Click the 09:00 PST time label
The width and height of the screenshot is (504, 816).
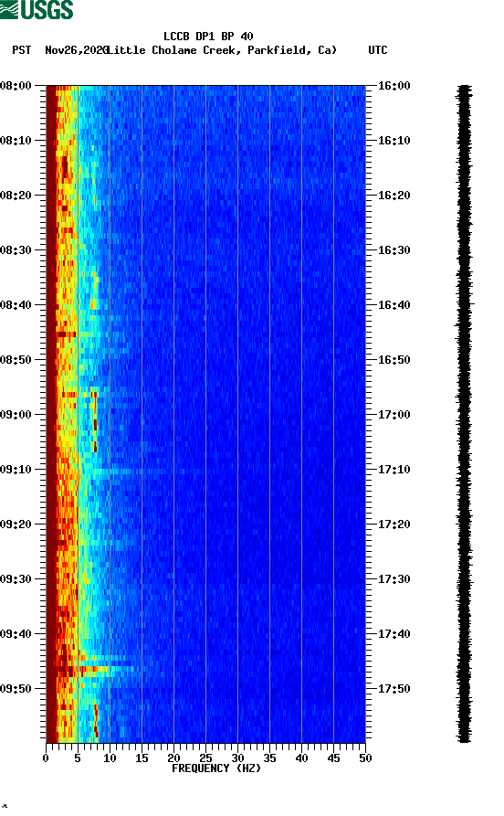click(16, 415)
